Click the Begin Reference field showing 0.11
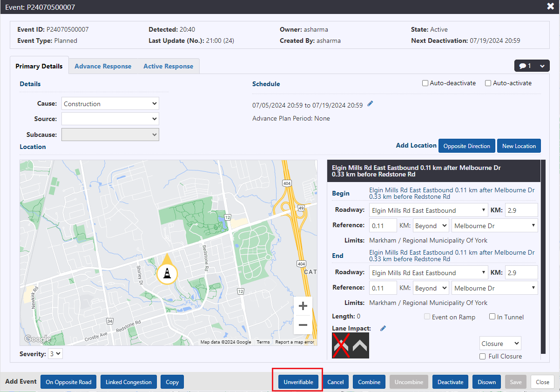 click(x=383, y=226)
